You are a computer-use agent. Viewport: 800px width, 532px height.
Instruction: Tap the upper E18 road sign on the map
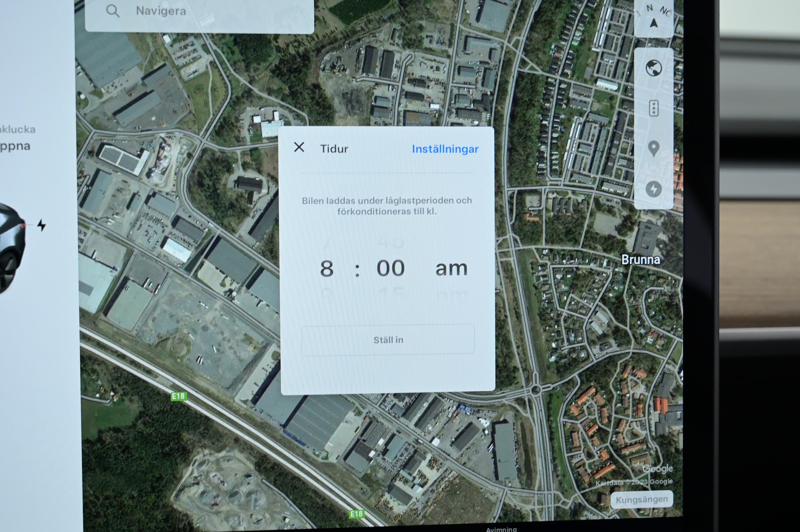179,396
